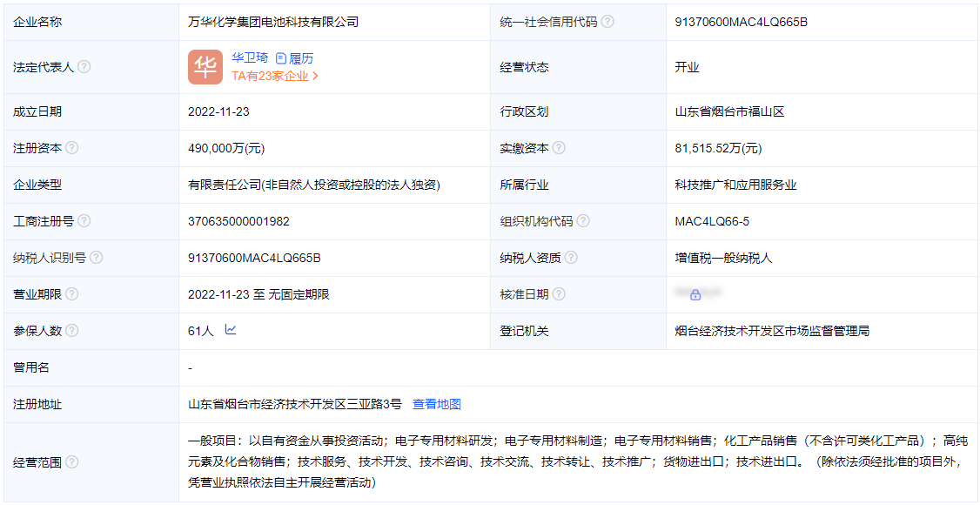Image resolution: width=980 pixels, height=505 pixels.
Task: Select the 61人 insured count value
Action: tap(201, 331)
